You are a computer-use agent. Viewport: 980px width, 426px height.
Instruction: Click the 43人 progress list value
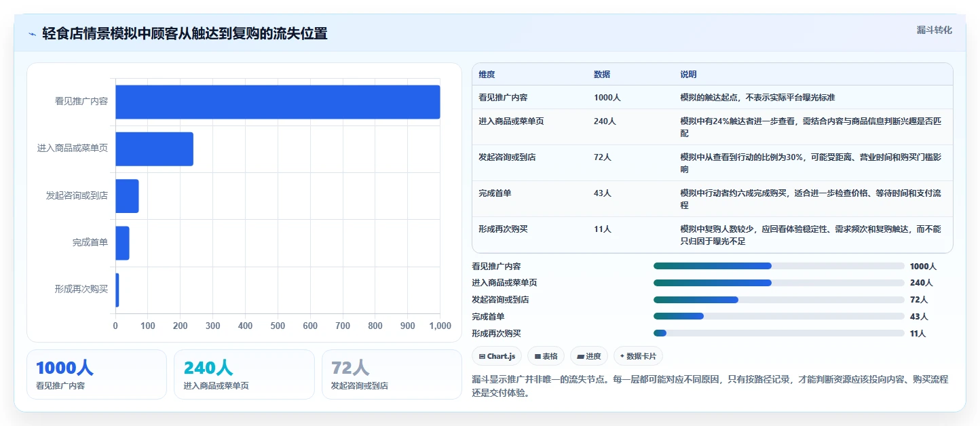pyautogui.click(x=919, y=317)
